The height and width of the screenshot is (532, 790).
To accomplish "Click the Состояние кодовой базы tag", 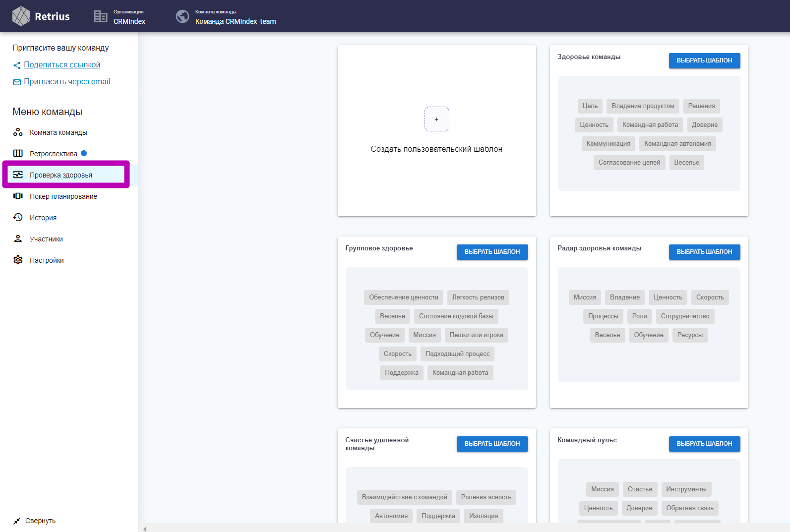I will click(456, 316).
